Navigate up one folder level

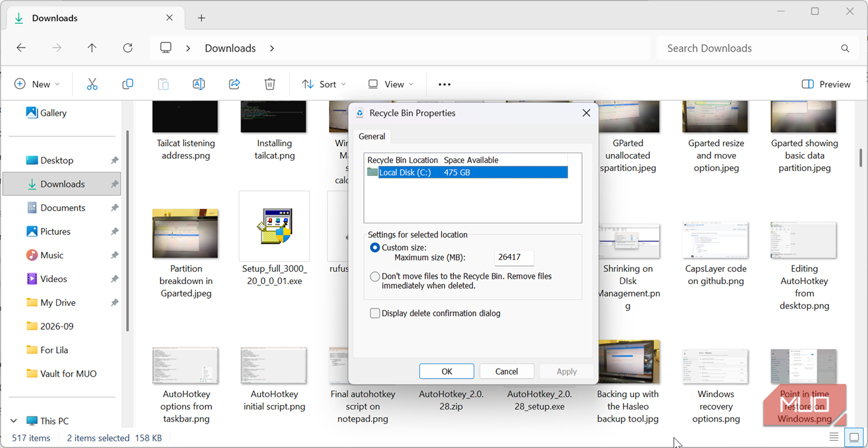(x=92, y=48)
